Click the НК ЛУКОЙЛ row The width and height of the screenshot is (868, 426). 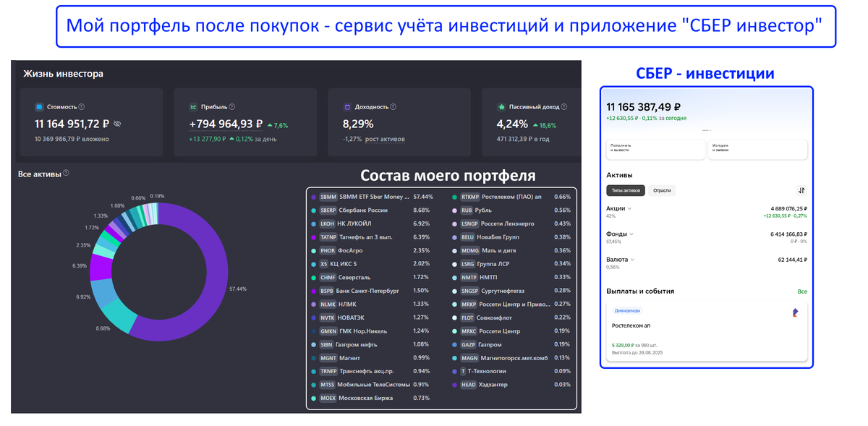371,223
